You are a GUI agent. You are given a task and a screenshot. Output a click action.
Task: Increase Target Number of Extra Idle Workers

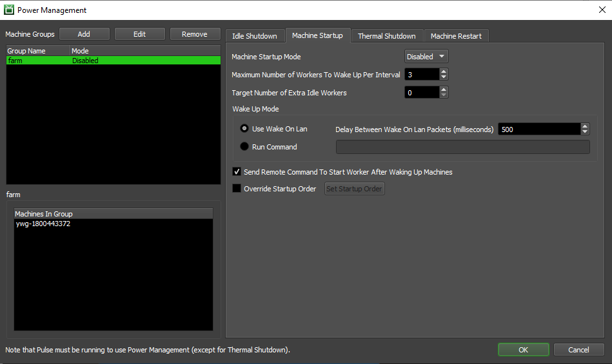443,90
